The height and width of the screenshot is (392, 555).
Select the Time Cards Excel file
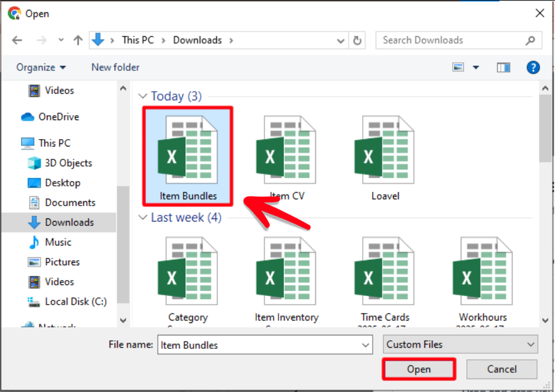[x=385, y=277]
